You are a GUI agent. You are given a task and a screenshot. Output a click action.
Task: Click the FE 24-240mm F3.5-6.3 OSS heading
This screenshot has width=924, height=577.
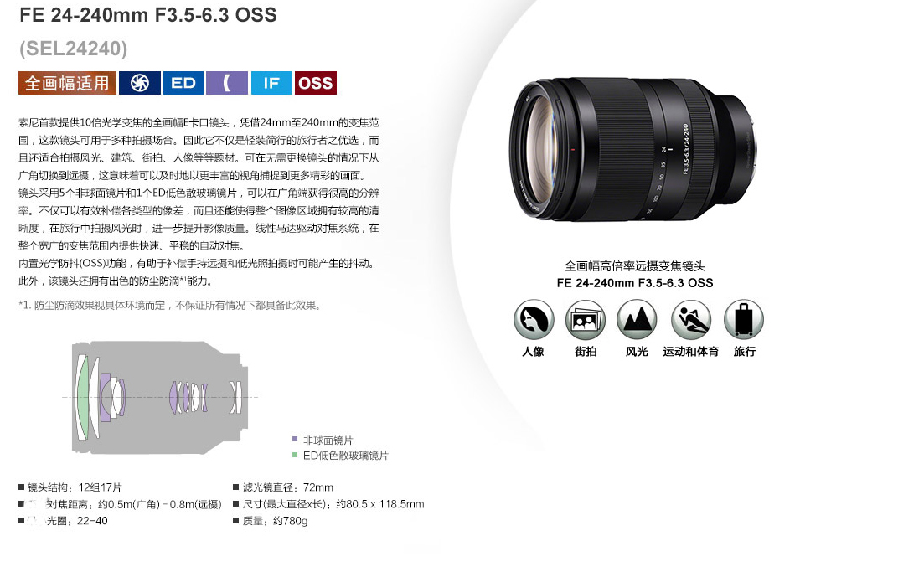click(148, 15)
